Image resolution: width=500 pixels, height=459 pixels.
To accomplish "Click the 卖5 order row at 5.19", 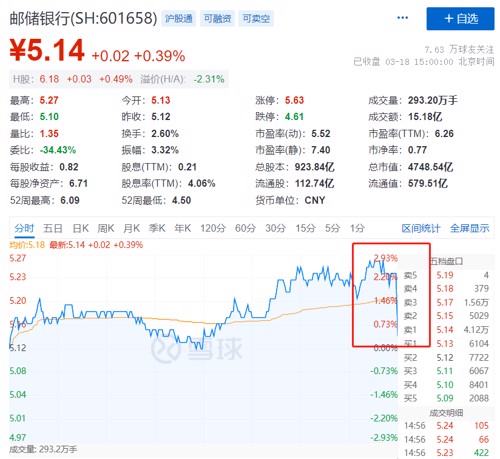I will [x=446, y=275].
